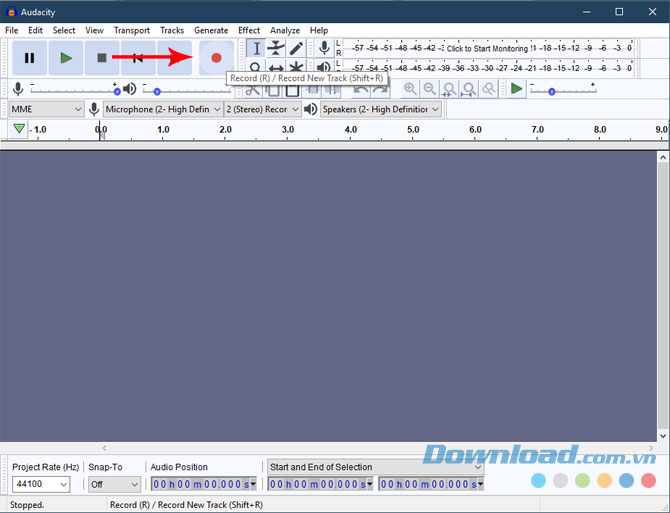Image resolution: width=670 pixels, height=513 pixels.
Task: Open the playback meter speaker icon
Action: coord(324,66)
